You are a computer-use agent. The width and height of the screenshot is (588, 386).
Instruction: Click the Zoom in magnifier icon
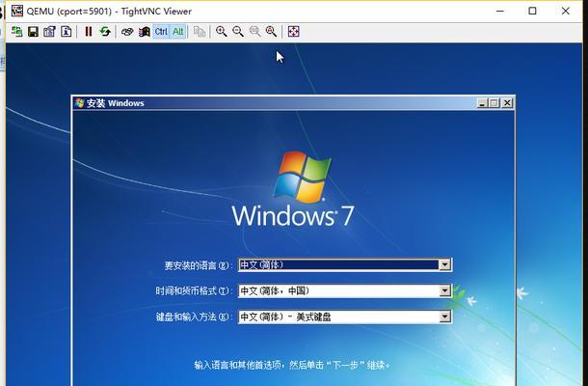(x=222, y=32)
